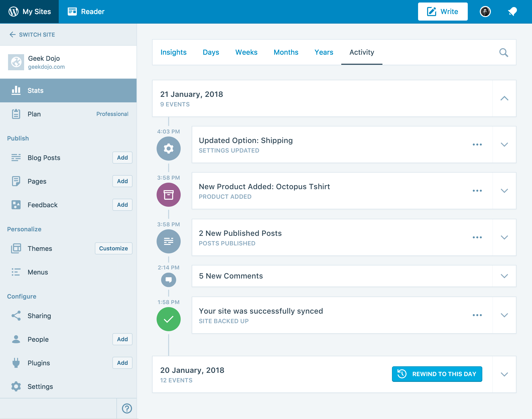The height and width of the screenshot is (419, 532).
Task: Open ellipsis menu for Octopus Tshirt event
Action: tap(477, 191)
